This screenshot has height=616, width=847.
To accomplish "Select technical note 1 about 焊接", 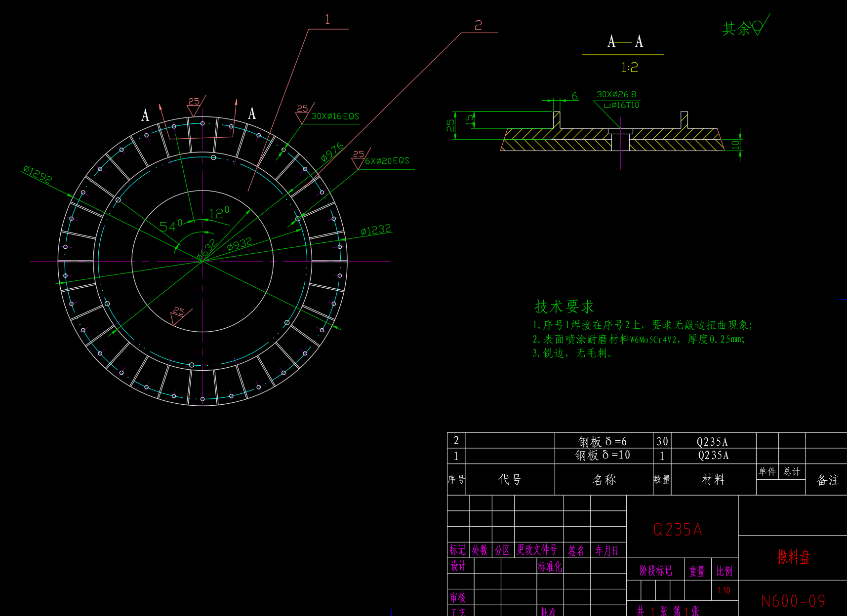I will tap(642, 325).
